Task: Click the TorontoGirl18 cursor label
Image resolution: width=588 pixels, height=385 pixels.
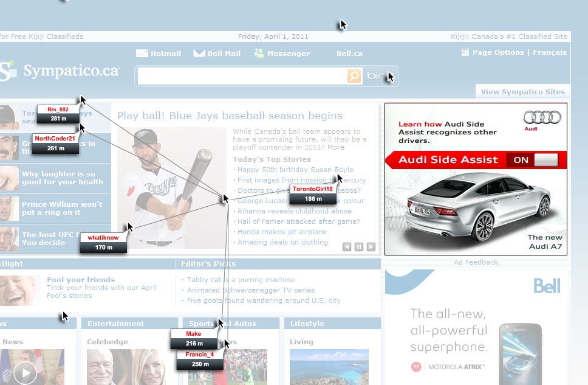Action: 313,194
